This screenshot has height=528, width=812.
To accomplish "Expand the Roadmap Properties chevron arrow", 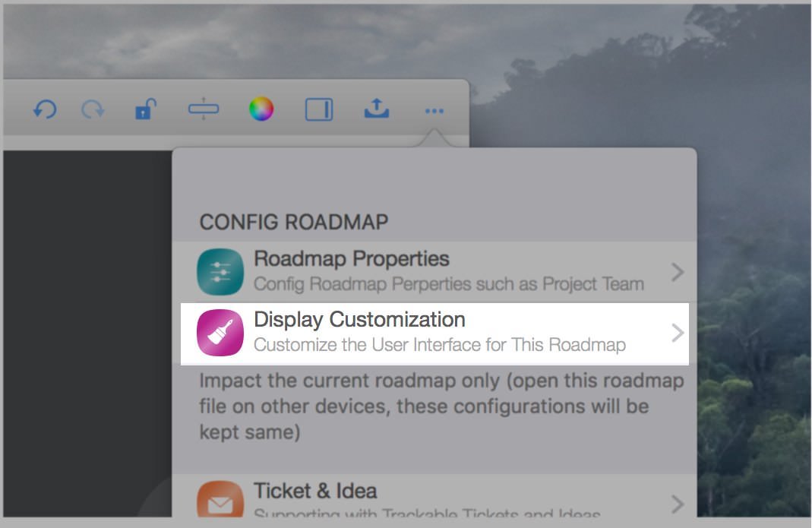I will 678,272.
